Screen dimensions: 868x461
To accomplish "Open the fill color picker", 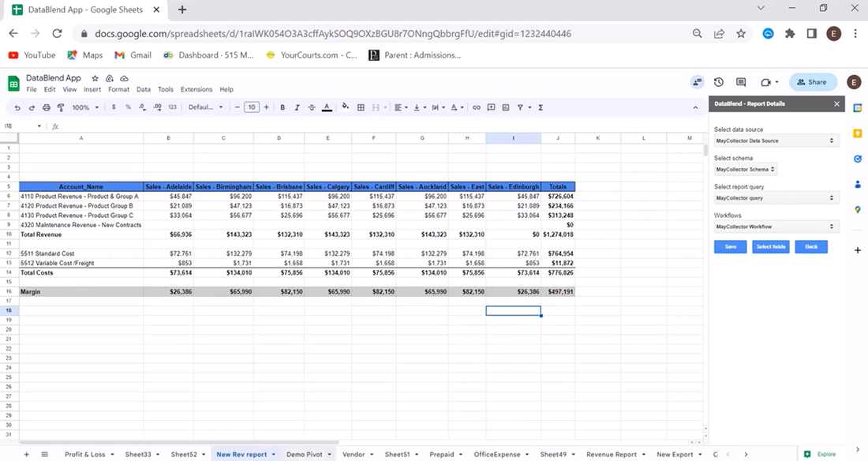I will (345, 107).
